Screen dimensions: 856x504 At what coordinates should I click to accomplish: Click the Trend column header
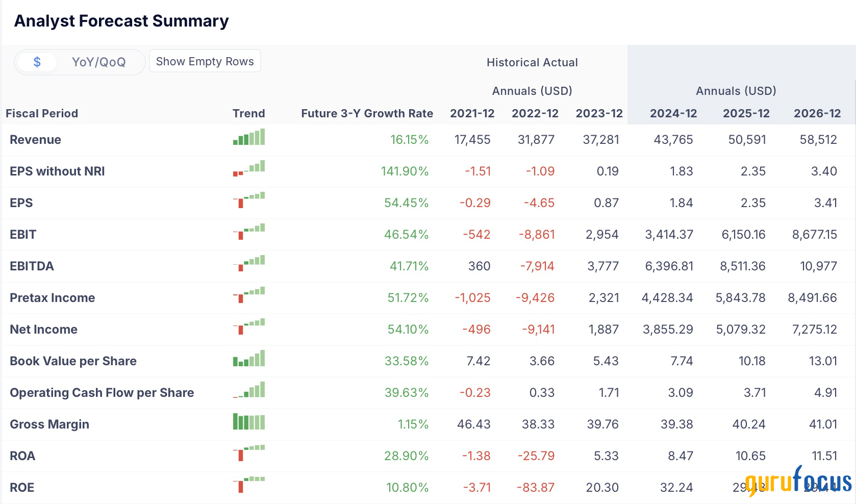coord(248,113)
